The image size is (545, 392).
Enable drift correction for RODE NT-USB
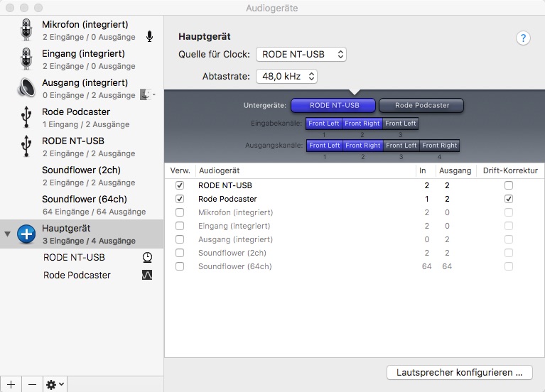[509, 185]
